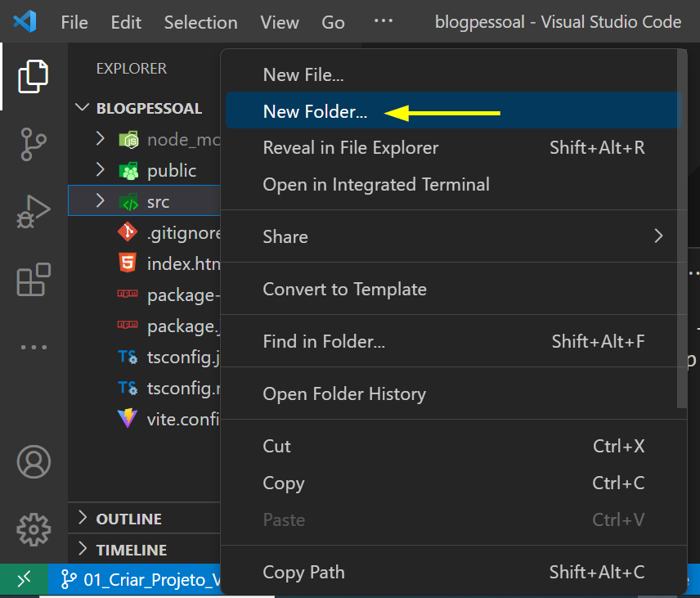Open the Manage gear icon
The width and height of the screenshot is (700, 598).
[33, 529]
